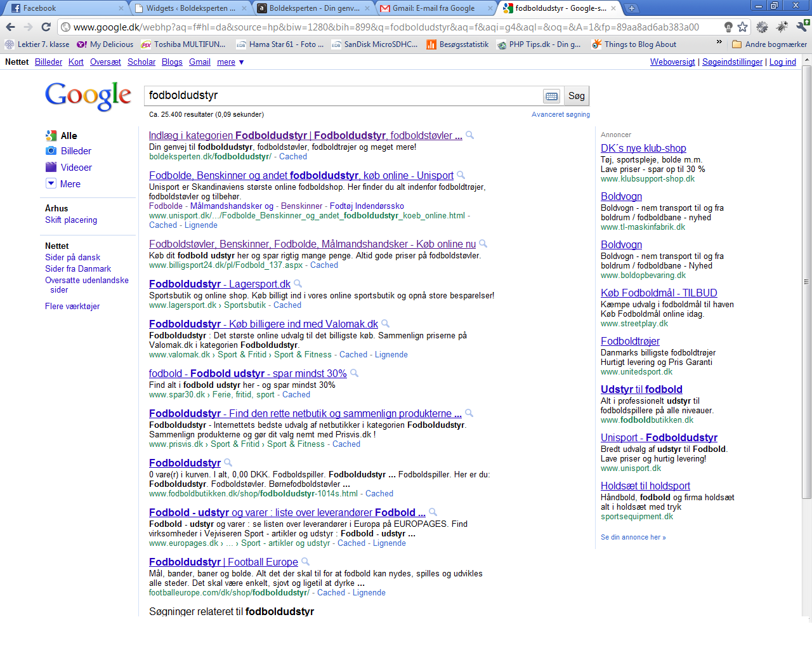The image size is (812, 650).
Task: Expand the Mere search-type list in the sidebar
Action: pyautogui.click(x=63, y=184)
